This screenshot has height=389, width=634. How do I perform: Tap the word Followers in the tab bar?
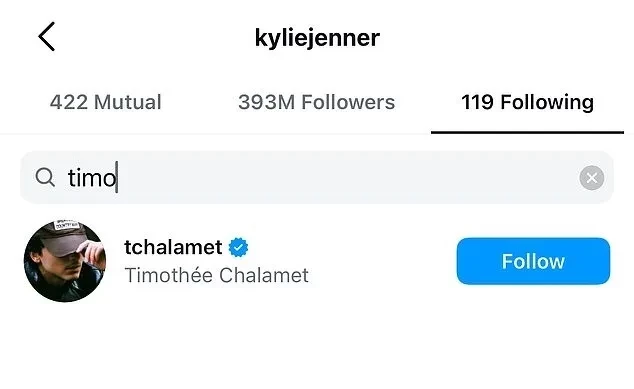[x=348, y=102]
